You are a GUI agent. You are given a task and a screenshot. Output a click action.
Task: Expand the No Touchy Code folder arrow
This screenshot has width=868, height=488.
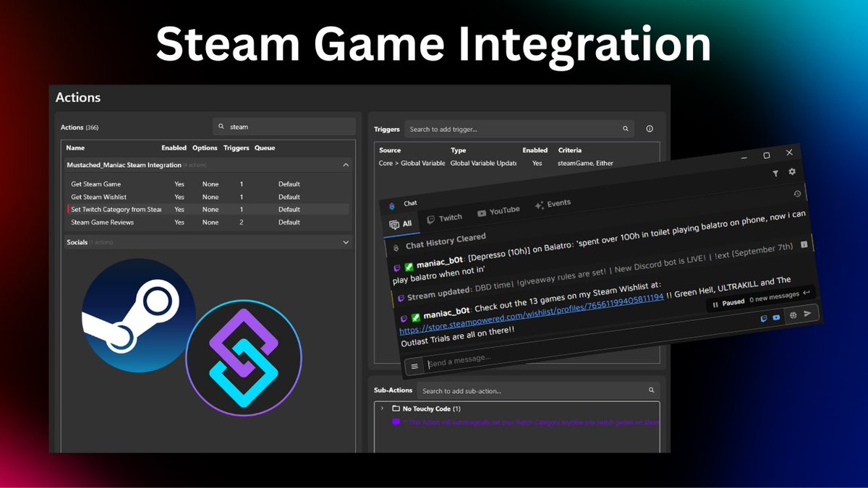click(381, 408)
